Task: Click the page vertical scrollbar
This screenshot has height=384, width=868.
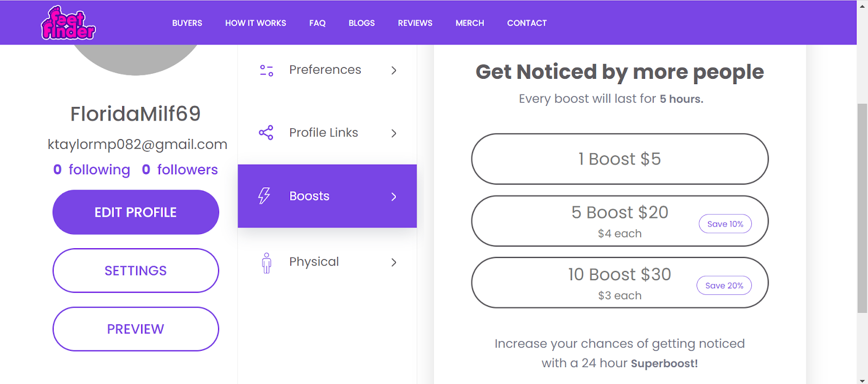Action: pos(862,208)
